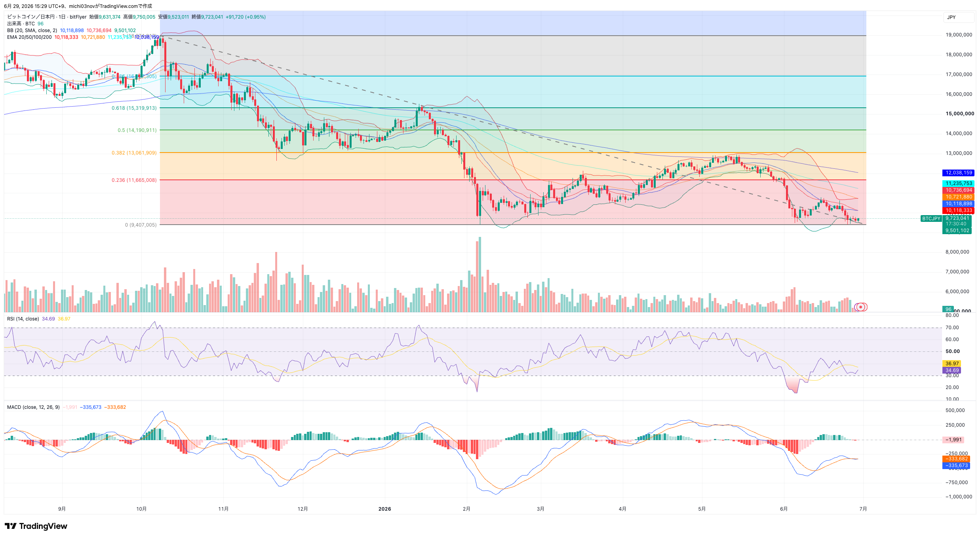This screenshot has height=538, width=980.
Task: Select the ビットコイン／日本円 chart title
Action: point(31,17)
